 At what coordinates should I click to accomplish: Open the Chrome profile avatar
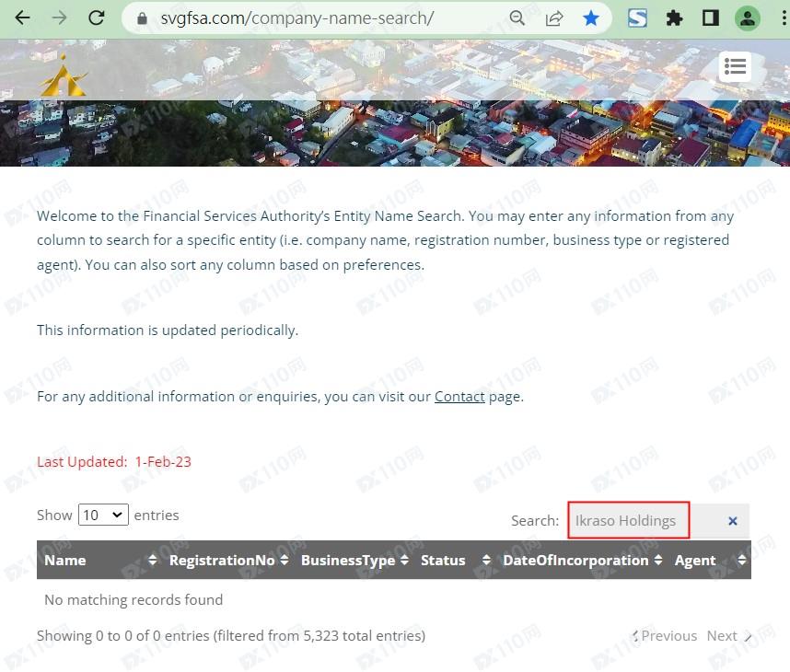coord(747,18)
